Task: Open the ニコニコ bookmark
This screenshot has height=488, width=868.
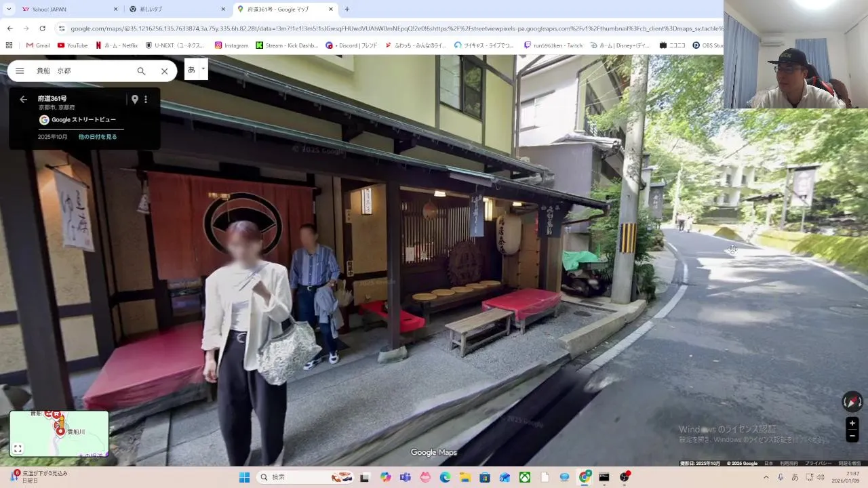Action: [672, 45]
